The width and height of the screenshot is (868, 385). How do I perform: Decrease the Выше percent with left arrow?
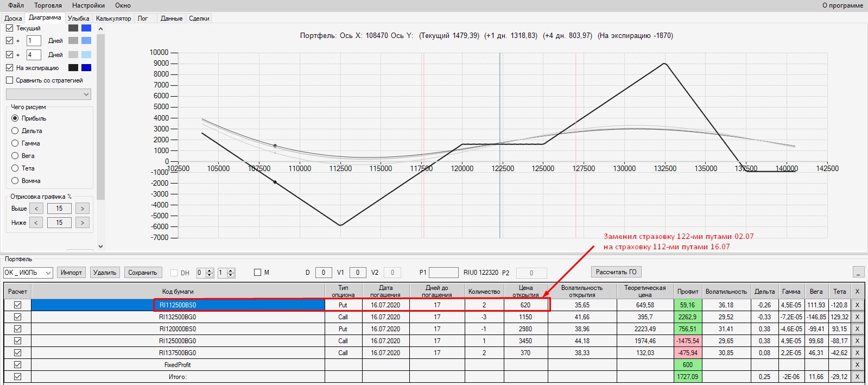(x=36, y=209)
